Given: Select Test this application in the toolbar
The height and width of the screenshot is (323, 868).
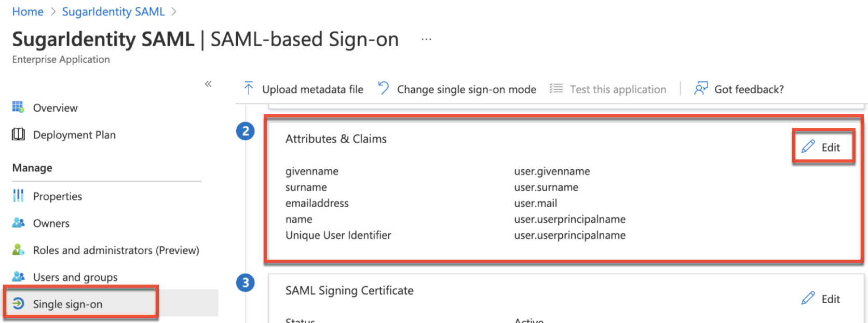Looking at the screenshot, I should (x=618, y=89).
